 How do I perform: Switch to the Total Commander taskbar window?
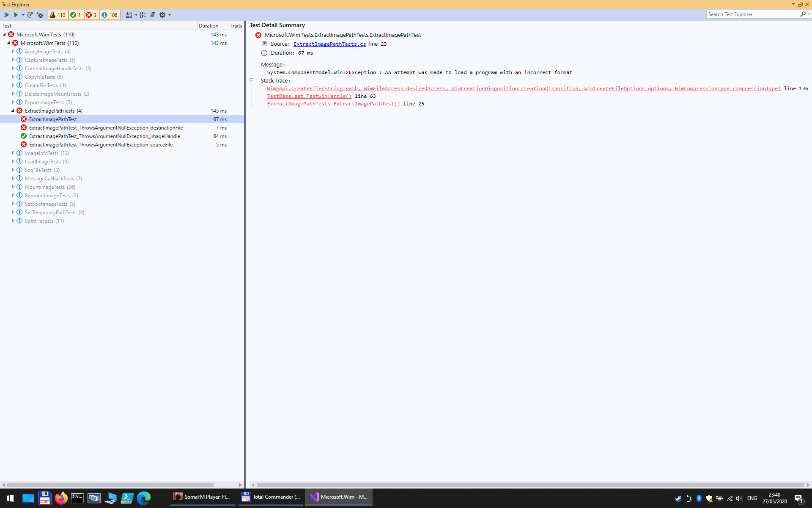(270, 497)
